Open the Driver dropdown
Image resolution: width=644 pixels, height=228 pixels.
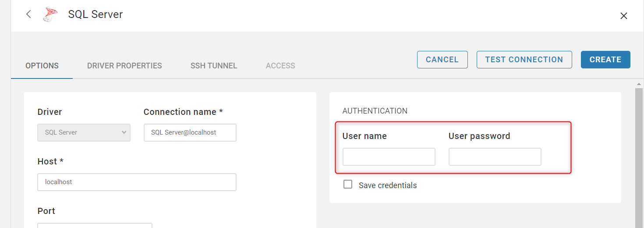(84, 132)
